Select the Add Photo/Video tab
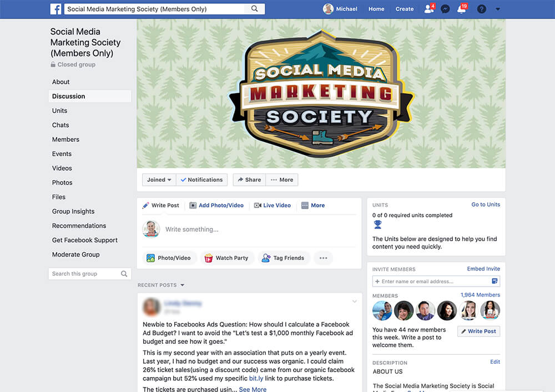This screenshot has height=392, width=555. [x=216, y=205]
